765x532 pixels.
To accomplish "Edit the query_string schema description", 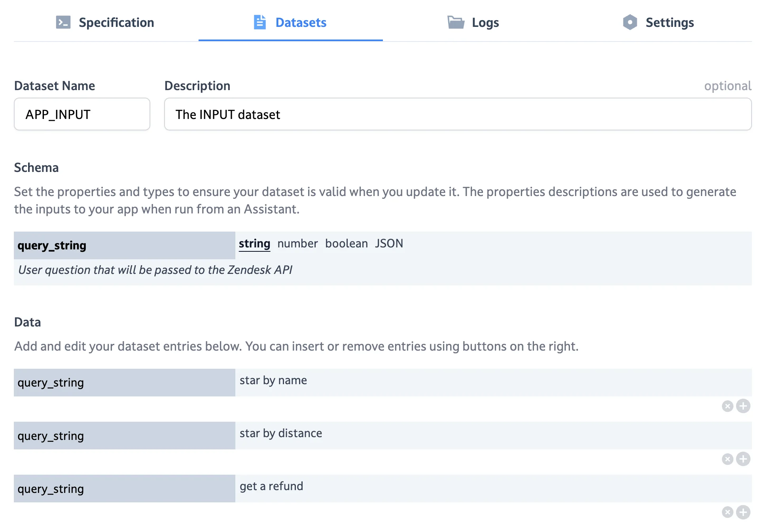I will pyautogui.click(x=155, y=270).
